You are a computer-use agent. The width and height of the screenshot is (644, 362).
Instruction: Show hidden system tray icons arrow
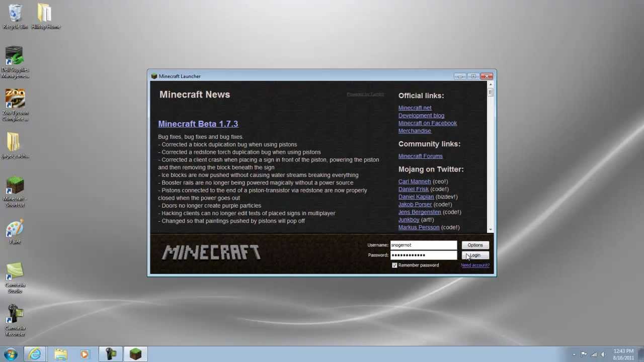click(x=574, y=354)
